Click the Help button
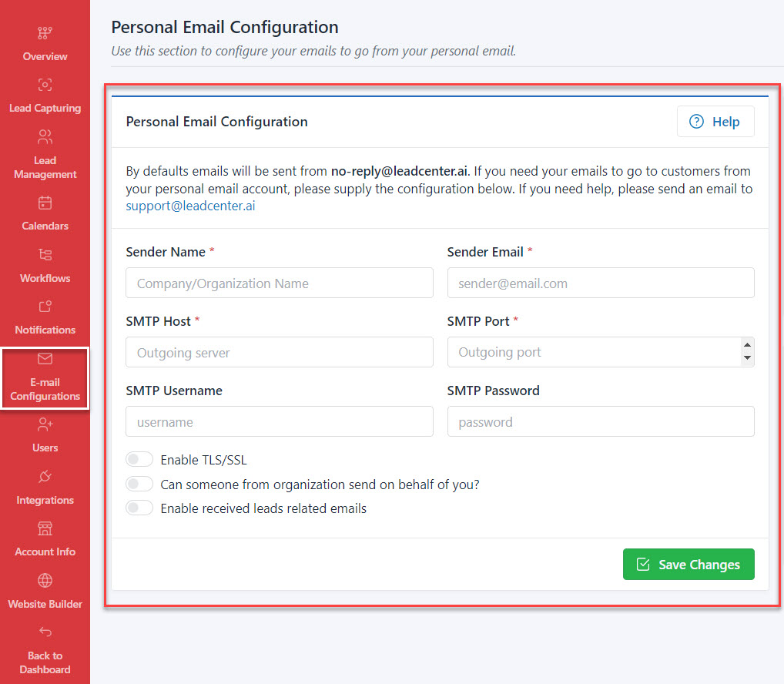 coord(715,122)
